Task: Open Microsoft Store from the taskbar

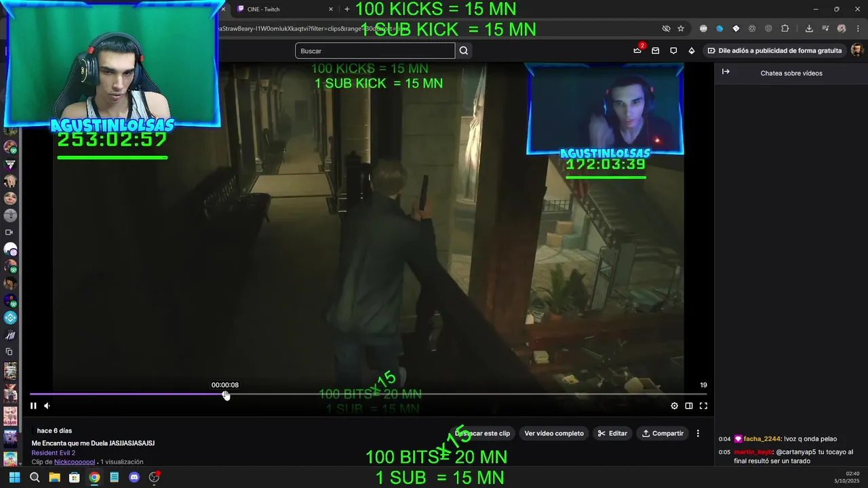Action: point(75,477)
